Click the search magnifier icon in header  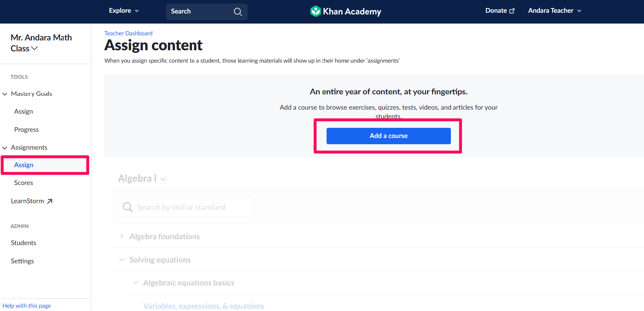(238, 12)
